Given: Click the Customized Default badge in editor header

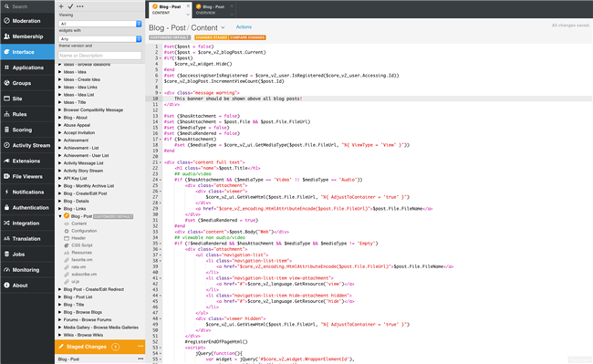Looking at the screenshot, I should 170,37.
